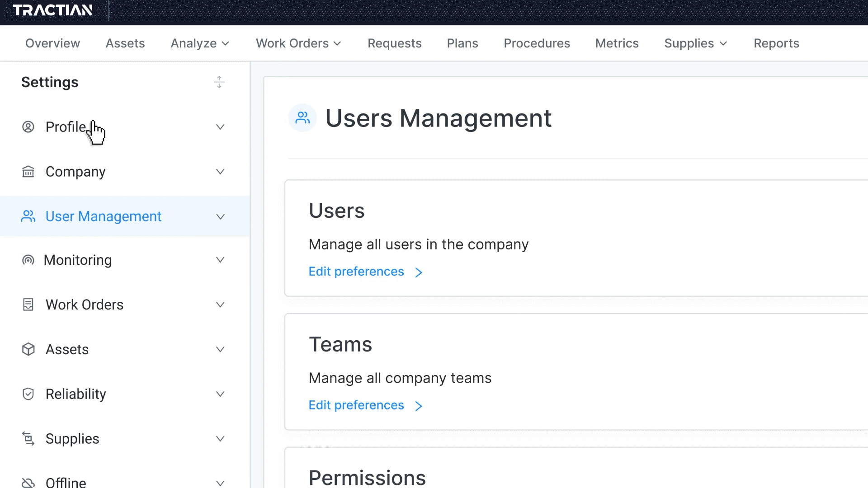Expand the Company section chevron
This screenshot has width=868, height=488.
tap(220, 172)
